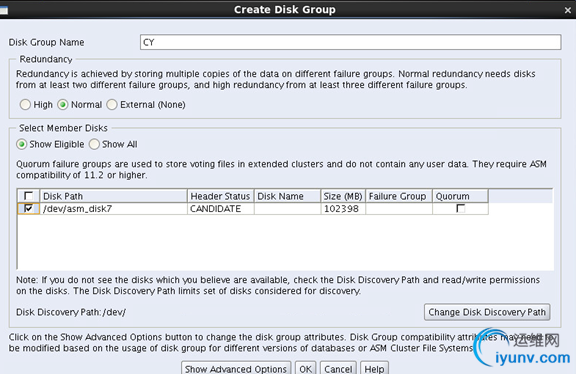Click Show Advanced Options button

tap(236, 368)
